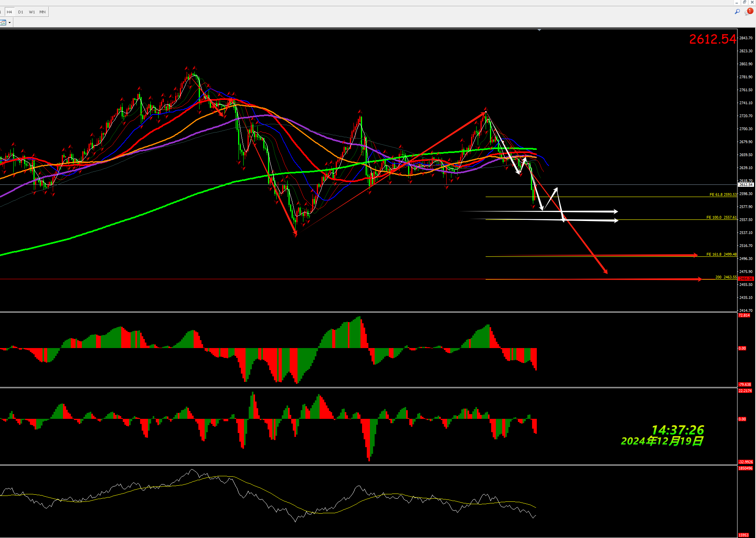This screenshot has height=538, width=756.
Task: Open chat notifications with red badge
Action: tap(748, 12)
